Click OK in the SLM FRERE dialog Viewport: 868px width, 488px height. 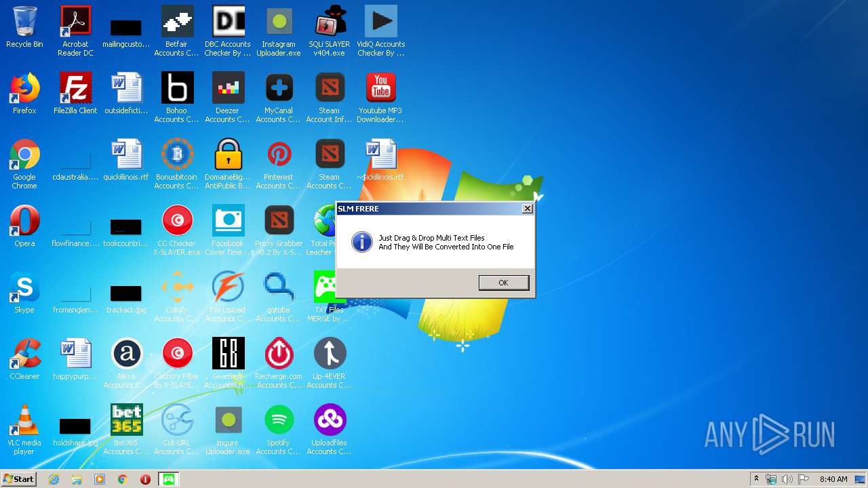503,283
